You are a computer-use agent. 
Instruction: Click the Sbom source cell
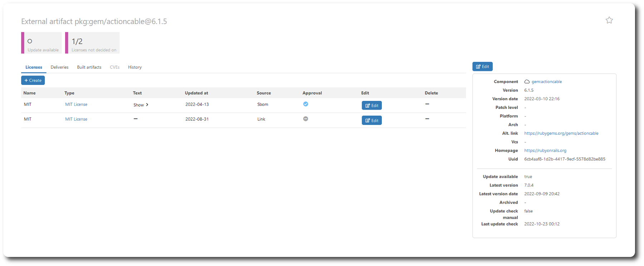[263, 105]
